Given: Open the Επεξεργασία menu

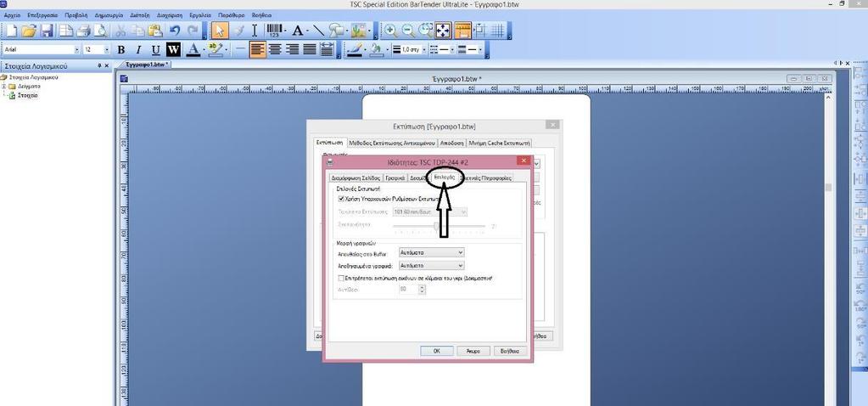Looking at the screenshot, I should (42, 15).
